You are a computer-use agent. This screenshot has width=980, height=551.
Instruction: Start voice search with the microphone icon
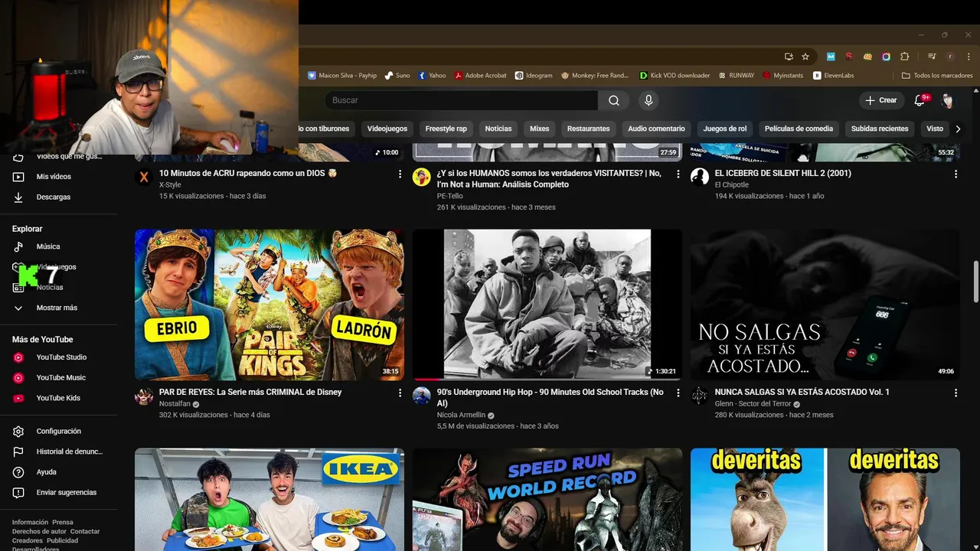coord(648,100)
